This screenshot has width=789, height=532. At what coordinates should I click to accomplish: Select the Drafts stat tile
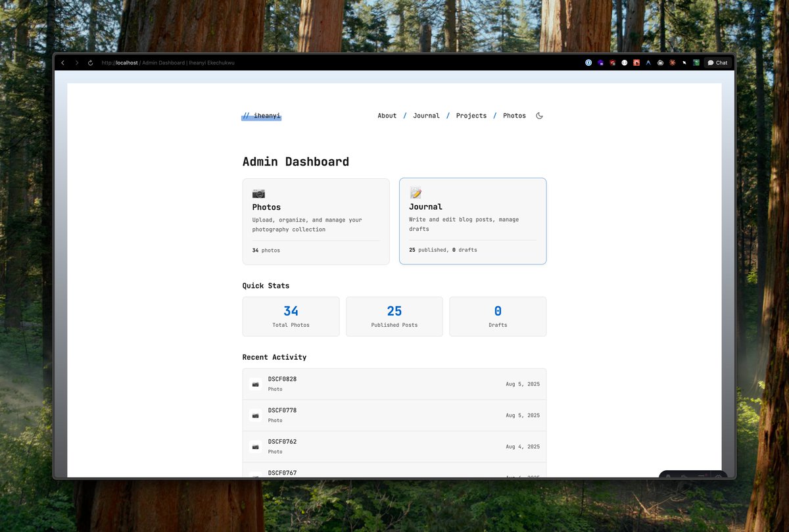(498, 316)
